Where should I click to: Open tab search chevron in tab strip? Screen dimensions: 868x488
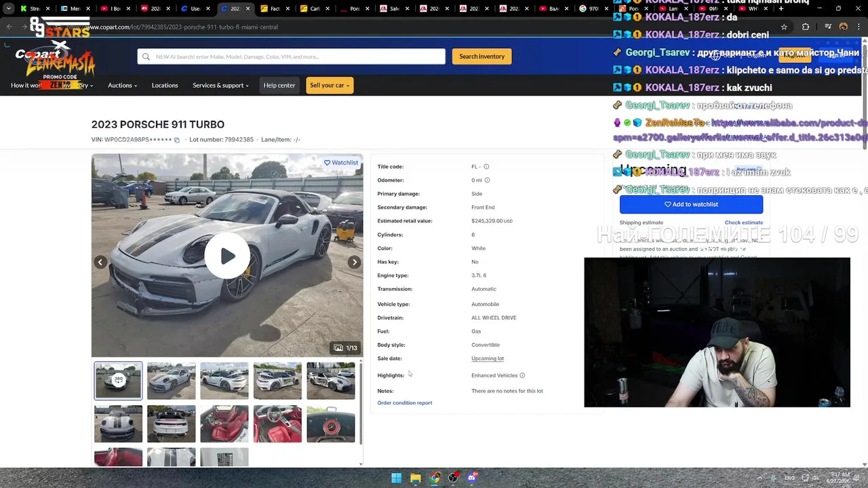coord(8,9)
